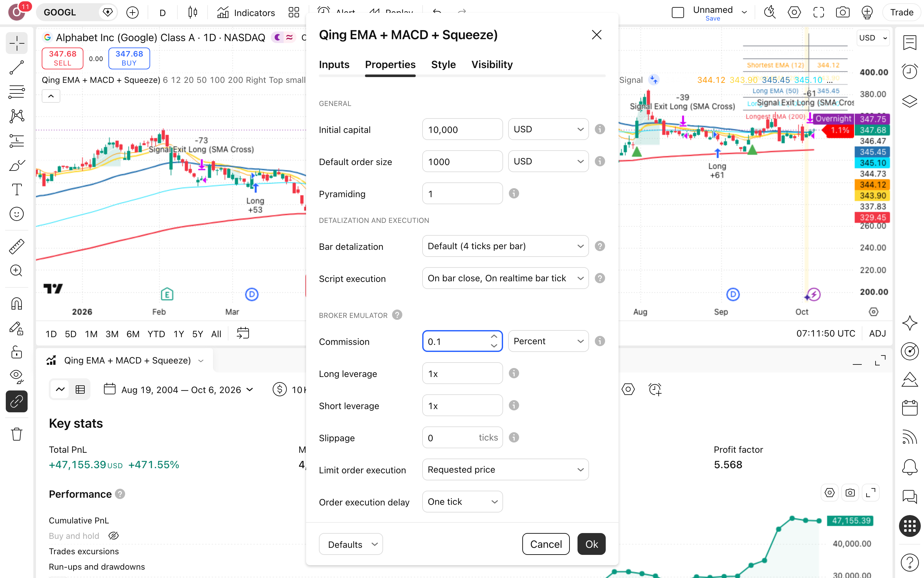Switch to the table list view
Viewport: 924px width, 578px height.
point(80,390)
